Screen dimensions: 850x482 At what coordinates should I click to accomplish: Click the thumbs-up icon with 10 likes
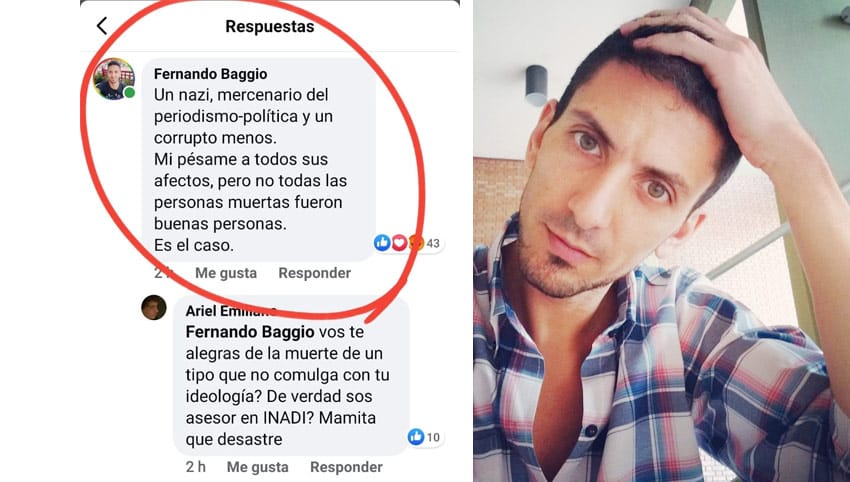click(416, 437)
